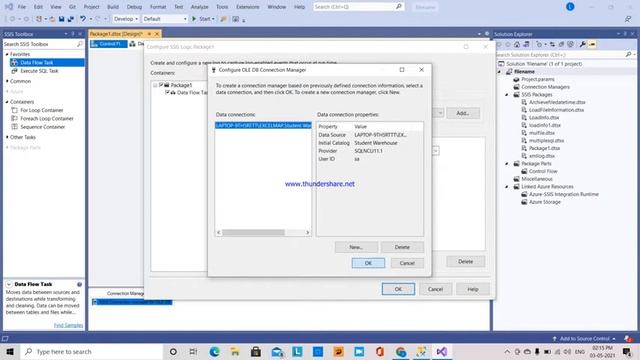Collapse the Favorites toolbox group
This screenshot has height=360, width=640.
tap(7, 54)
